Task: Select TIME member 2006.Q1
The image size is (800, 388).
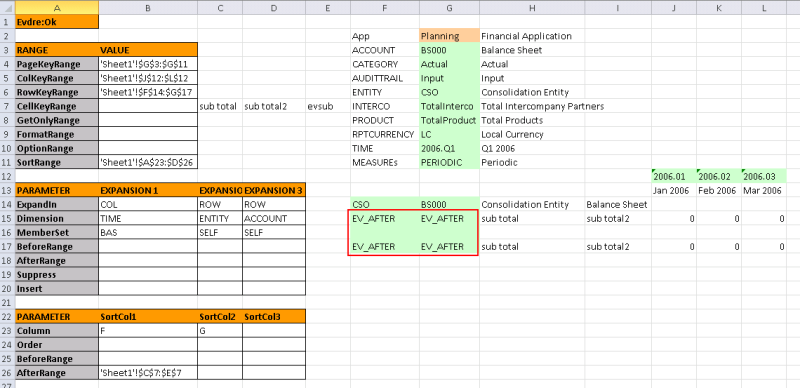Action: tap(449, 149)
